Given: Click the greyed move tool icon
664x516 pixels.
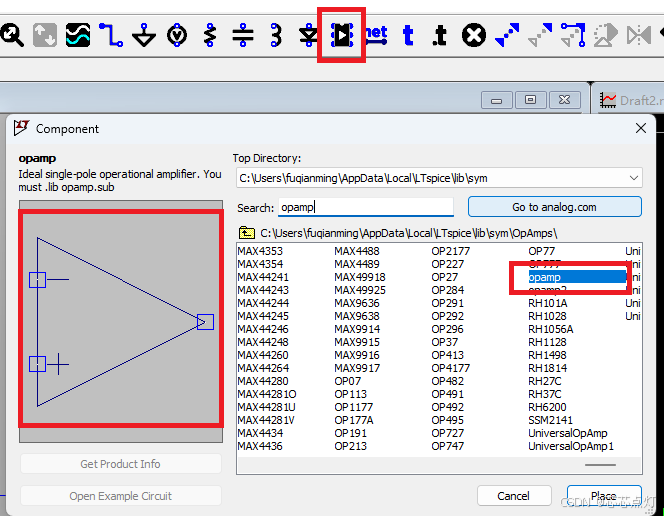Looking at the screenshot, I should (x=540, y=35).
